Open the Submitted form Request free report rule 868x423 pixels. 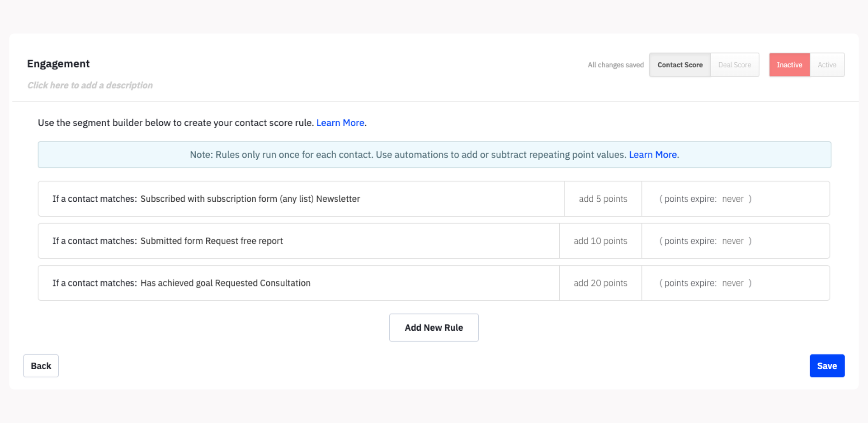211,241
